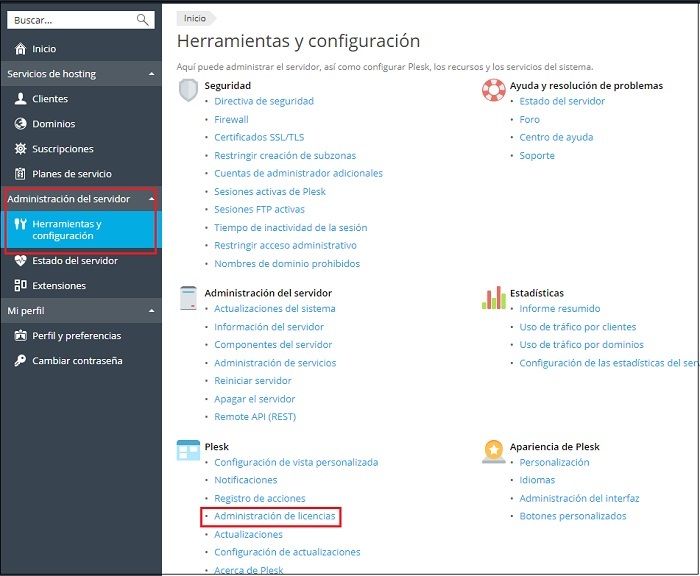The image size is (700, 576).
Task: Open Uso de tráfico por clientes
Action: click(x=578, y=327)
